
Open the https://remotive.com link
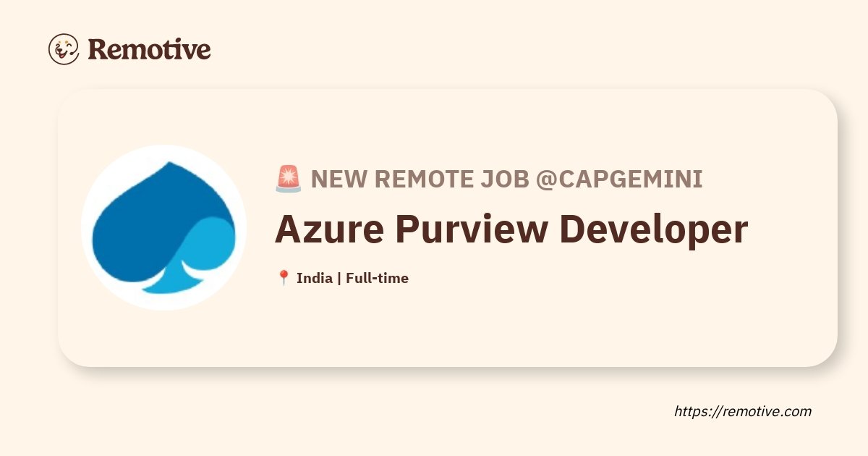point(743,411)
